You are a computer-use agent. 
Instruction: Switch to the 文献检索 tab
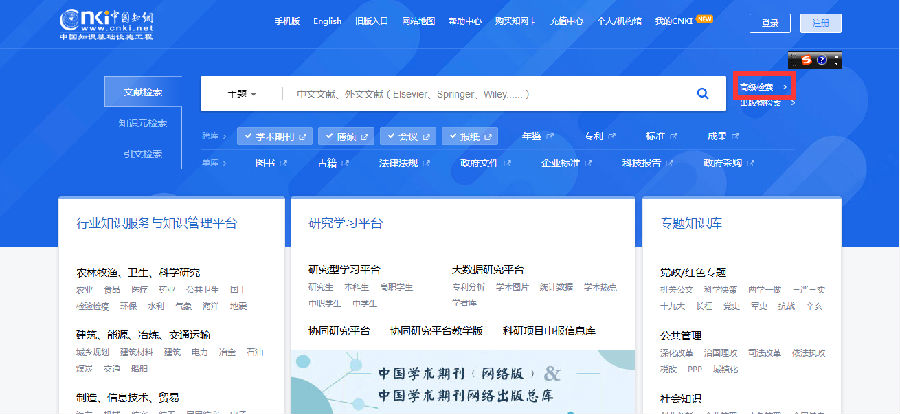coord(143,92)
